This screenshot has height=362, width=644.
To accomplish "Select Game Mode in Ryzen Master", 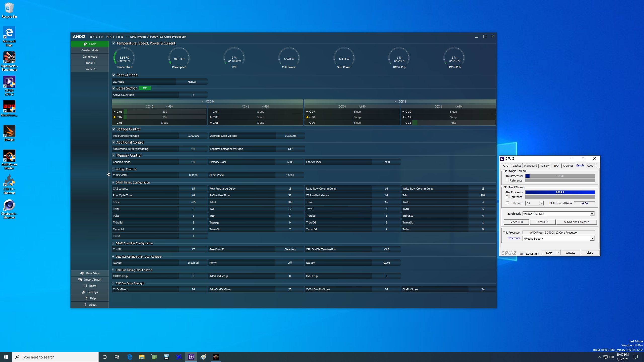I will [x=90, y=57].
